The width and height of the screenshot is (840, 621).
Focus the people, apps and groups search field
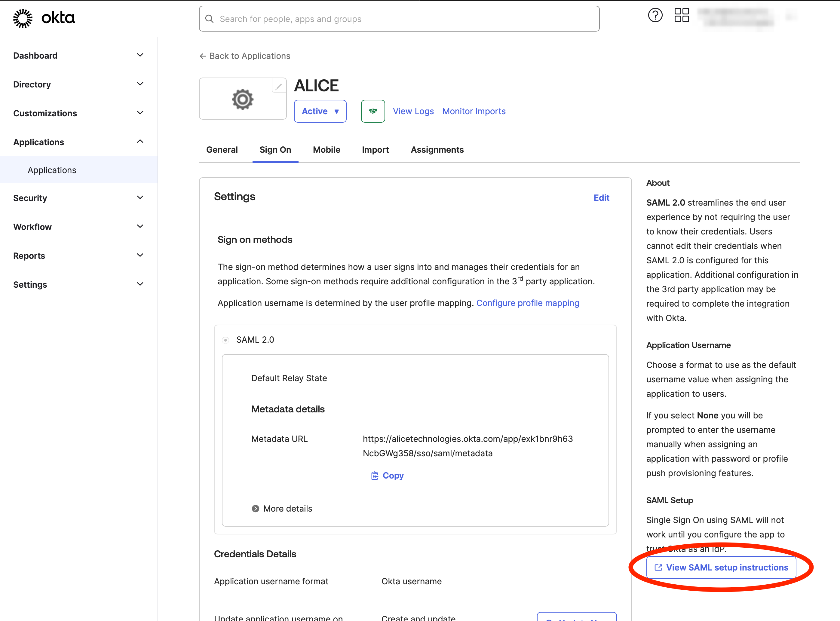click(x=399, y=19)
